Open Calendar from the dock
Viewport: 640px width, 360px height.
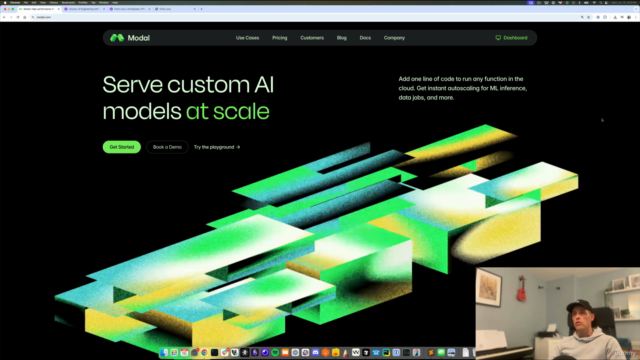point(184,353)
